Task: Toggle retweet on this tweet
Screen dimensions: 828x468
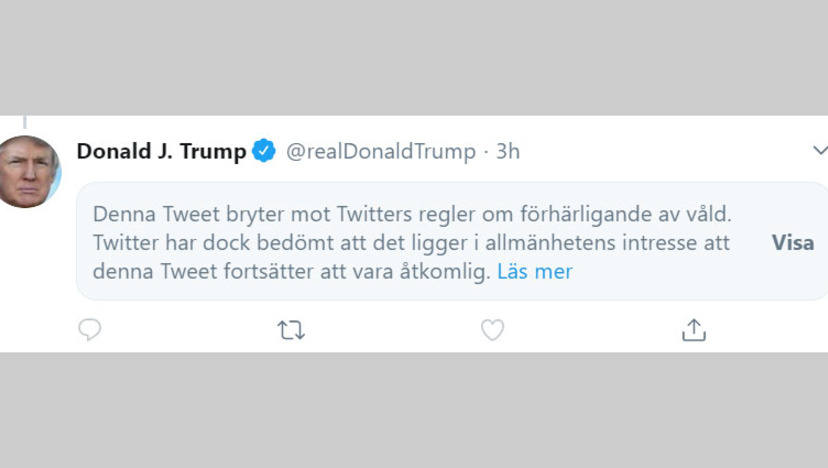Action: [291, 330]
